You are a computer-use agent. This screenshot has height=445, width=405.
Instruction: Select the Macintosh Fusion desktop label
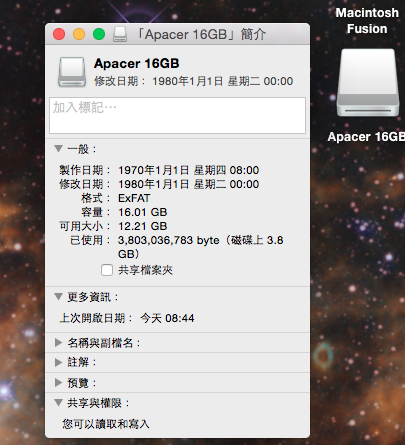367,21
